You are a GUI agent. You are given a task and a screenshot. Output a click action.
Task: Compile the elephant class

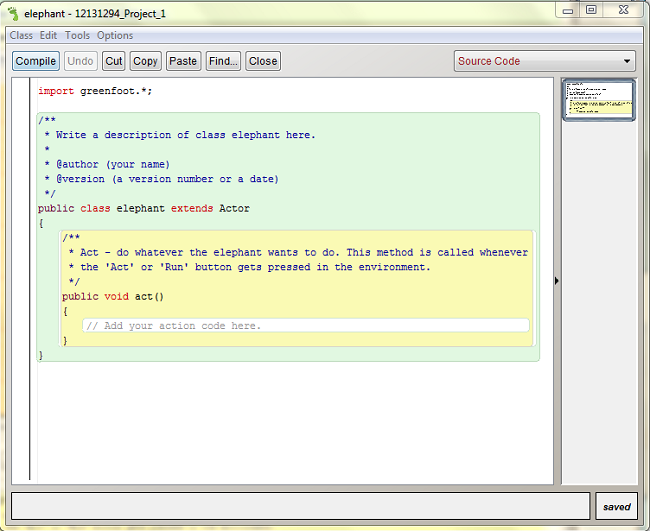pos(36,61)
